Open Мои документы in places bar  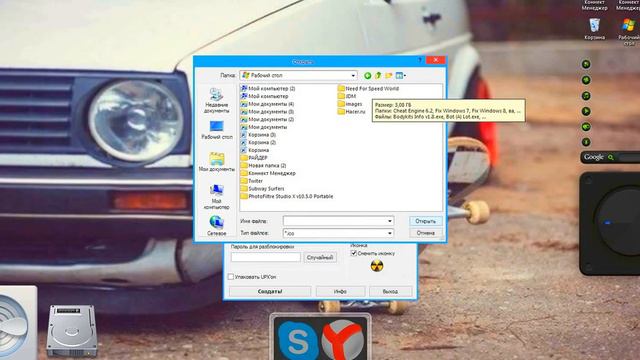tap(216, 162)
